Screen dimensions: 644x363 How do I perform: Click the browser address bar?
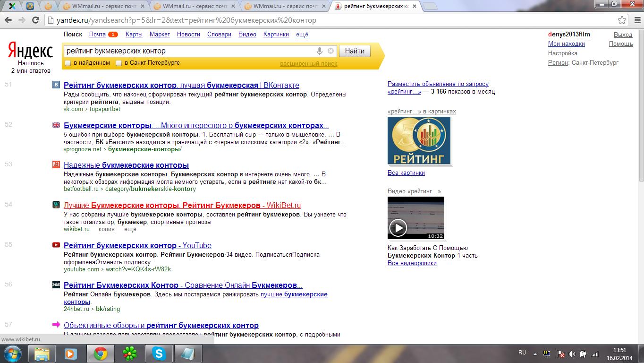(x=330, y=20)
